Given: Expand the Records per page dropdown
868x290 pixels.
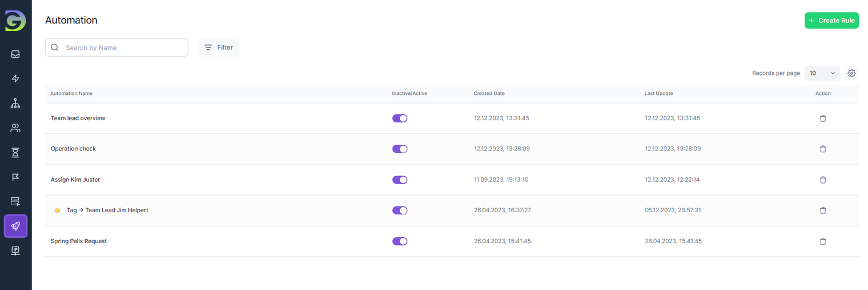Looking at the screenshot, I should click(822, 73).
